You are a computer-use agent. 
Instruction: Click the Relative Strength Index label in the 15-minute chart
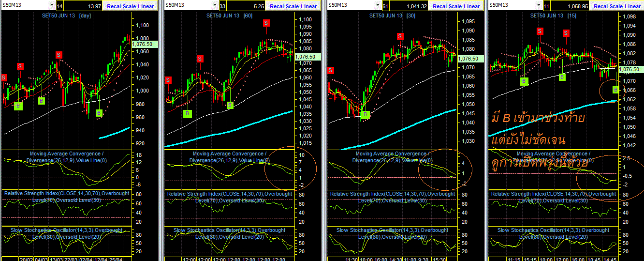pos(554,197)
